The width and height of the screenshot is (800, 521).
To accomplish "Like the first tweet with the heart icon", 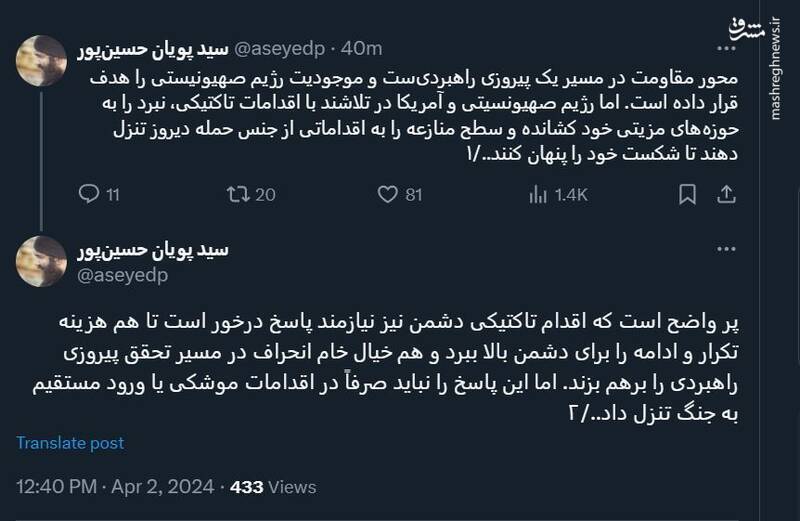I will point(387,194).
